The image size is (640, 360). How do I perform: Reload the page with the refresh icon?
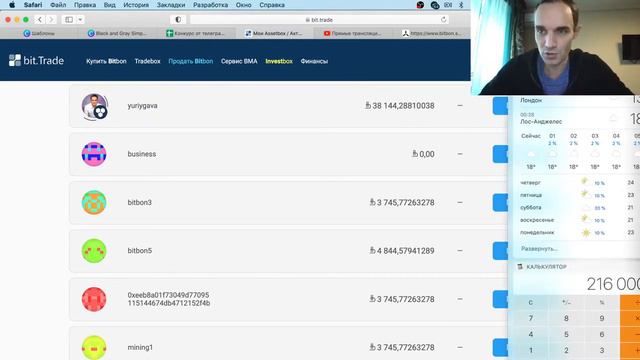tap(443, 20)
